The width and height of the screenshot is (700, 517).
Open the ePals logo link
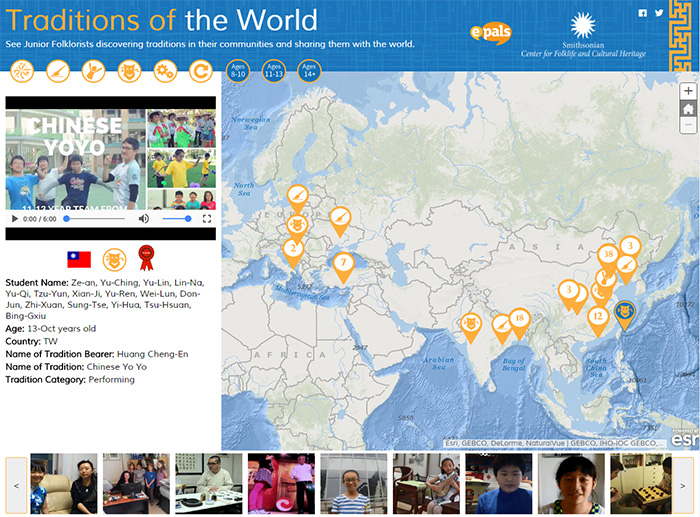click(x=491, y=33)
